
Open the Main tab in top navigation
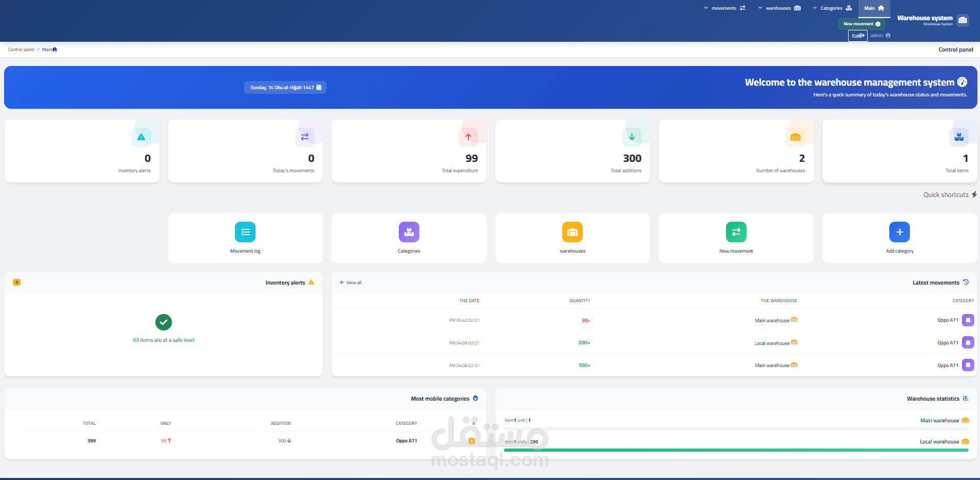(874, 8)
